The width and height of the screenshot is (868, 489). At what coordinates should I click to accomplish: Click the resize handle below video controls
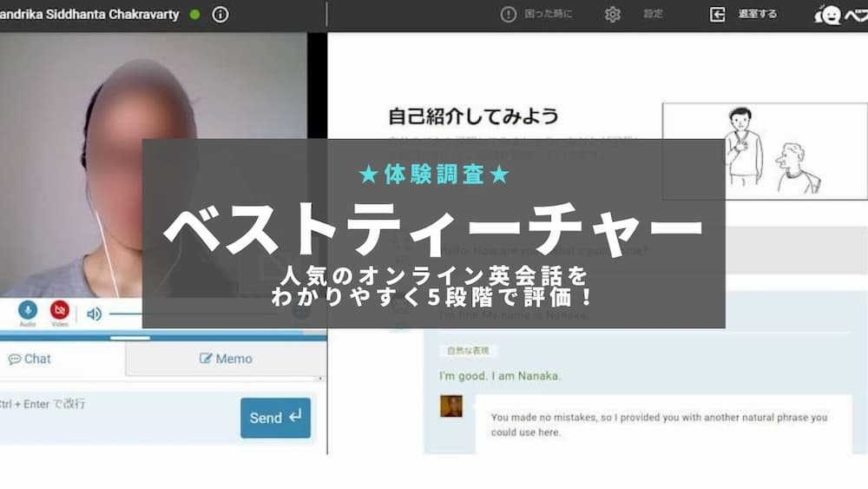coord(130,337)
